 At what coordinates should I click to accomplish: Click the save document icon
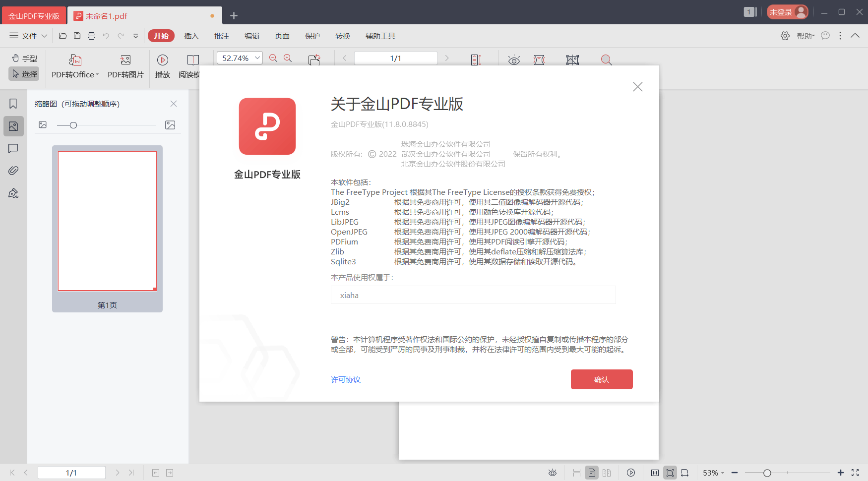coord(77,36)
